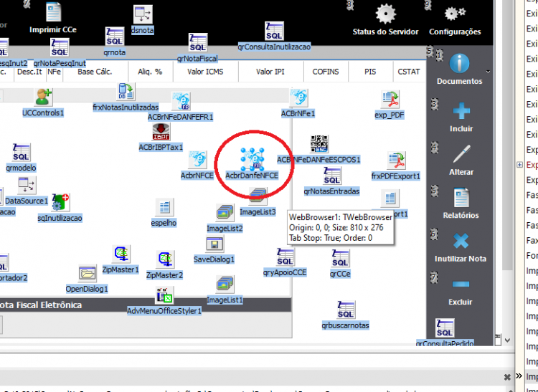Select the ACBrNFeDANFeESCPOS1 QR code component

point(319,144)
